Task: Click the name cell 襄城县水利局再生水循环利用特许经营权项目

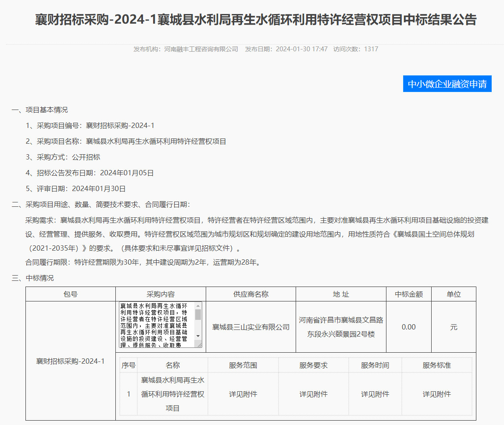Action: 173,394
